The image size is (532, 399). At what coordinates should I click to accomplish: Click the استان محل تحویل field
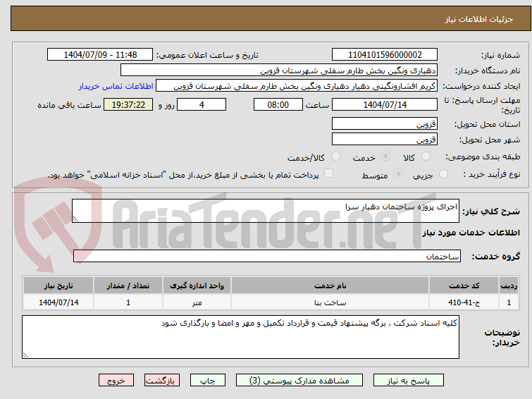385,123
